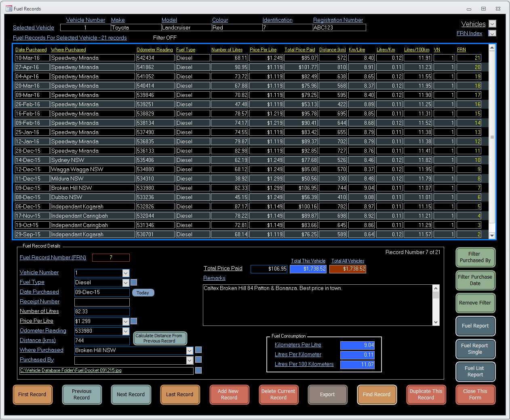Click the blue icon next to Price Per Litre
Viewport: 510px width, 420px height.
(134, 321)
